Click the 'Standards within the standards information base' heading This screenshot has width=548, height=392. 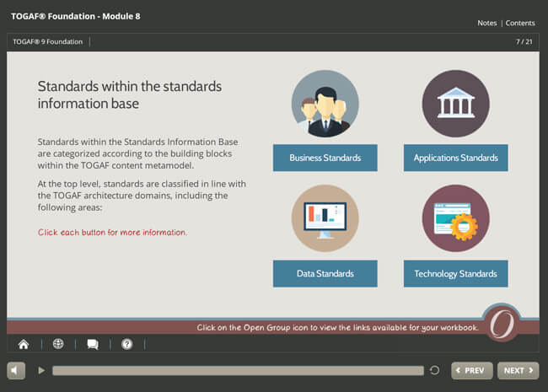point(129,94)
